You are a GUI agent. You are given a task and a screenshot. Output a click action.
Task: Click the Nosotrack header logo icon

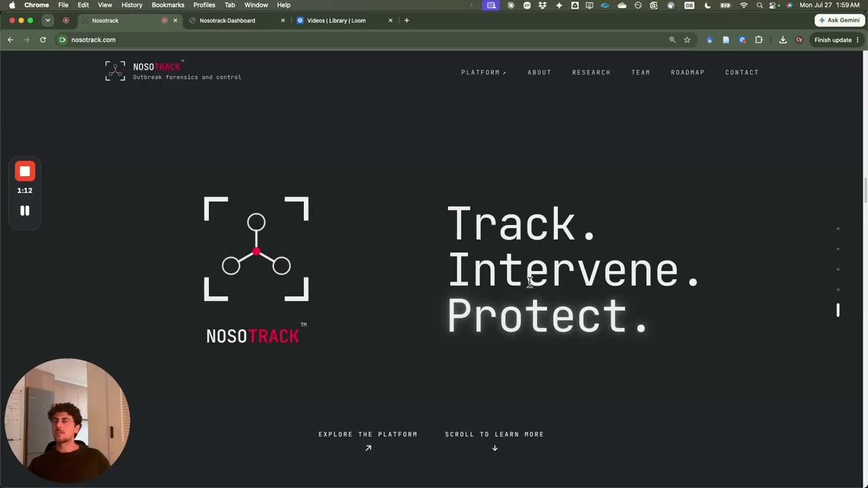pos(115,71)
